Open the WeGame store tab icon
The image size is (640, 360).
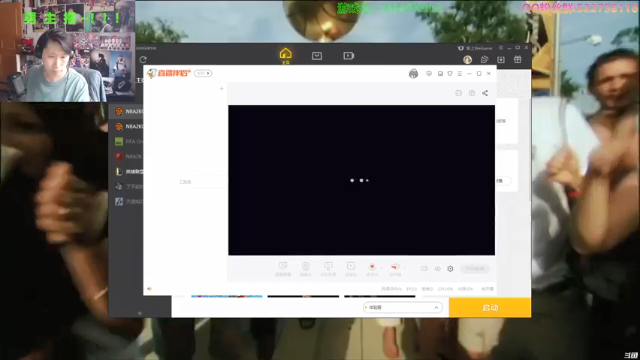(317, 56)
